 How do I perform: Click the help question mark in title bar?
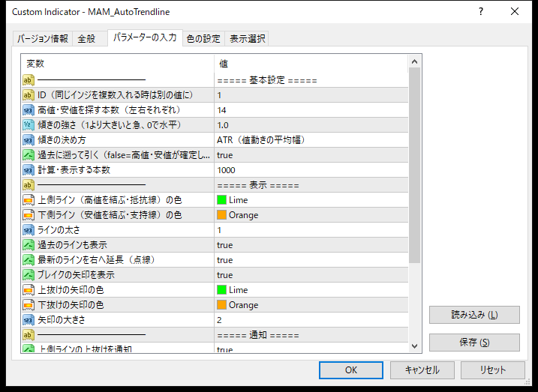point(481,12)
